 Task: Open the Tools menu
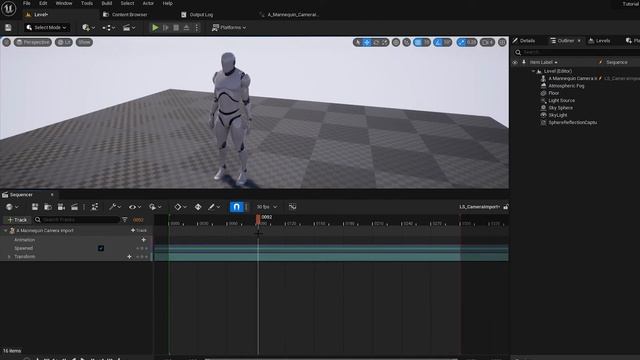click(x=87, y=3)
